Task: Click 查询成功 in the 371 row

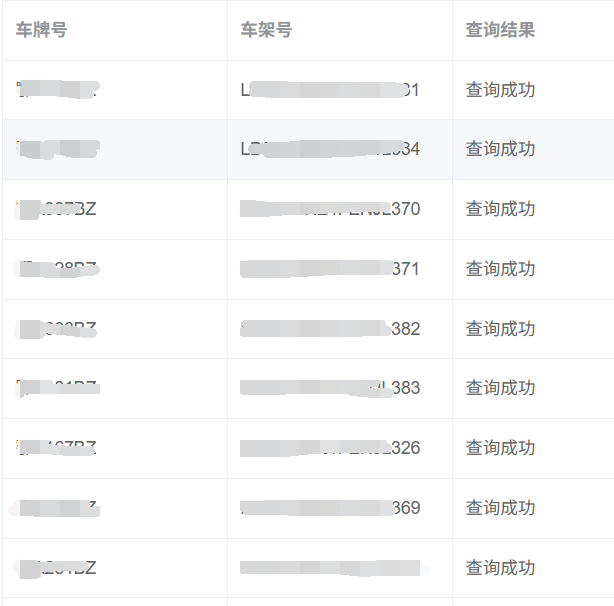Action: [500, 269]
